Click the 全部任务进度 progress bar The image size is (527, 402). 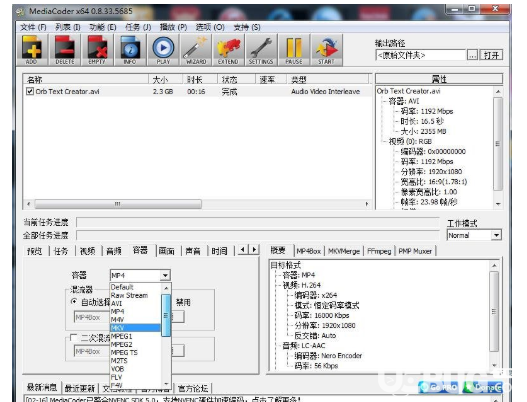(258, 235)
